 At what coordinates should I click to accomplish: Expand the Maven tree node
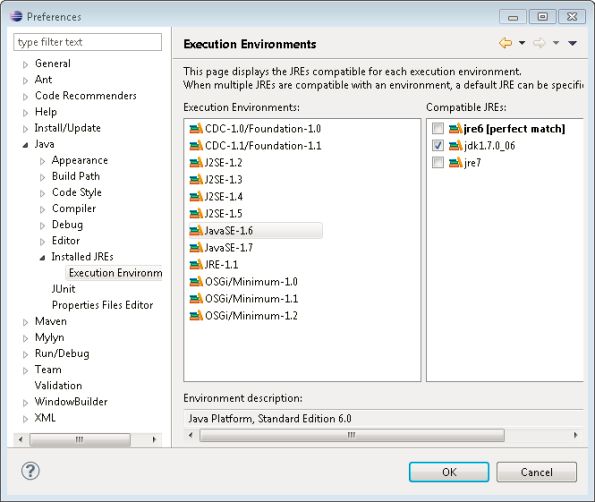pos(25,322)
